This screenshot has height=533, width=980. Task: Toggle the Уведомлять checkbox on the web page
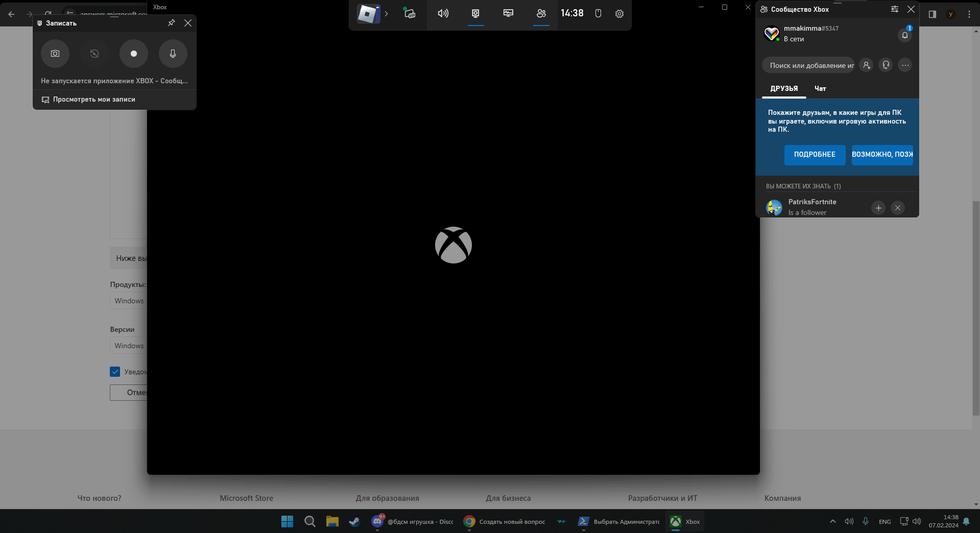(x=115, y=372)
